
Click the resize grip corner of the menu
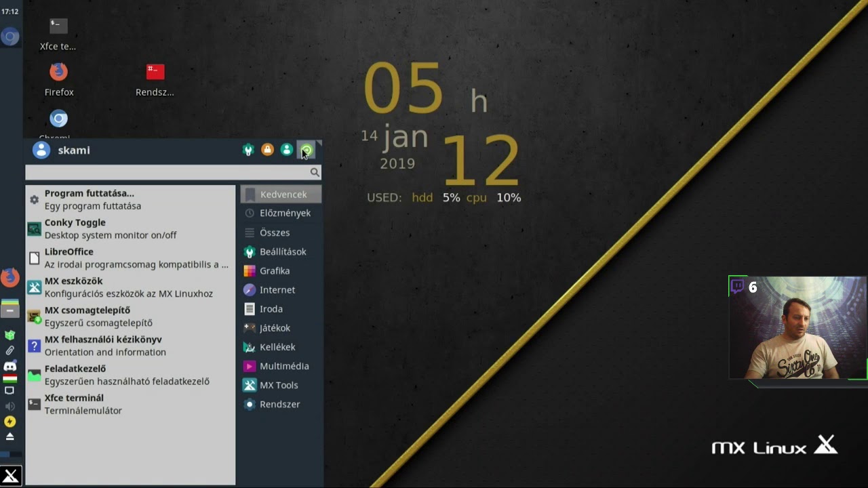click(x=319, y=144)
